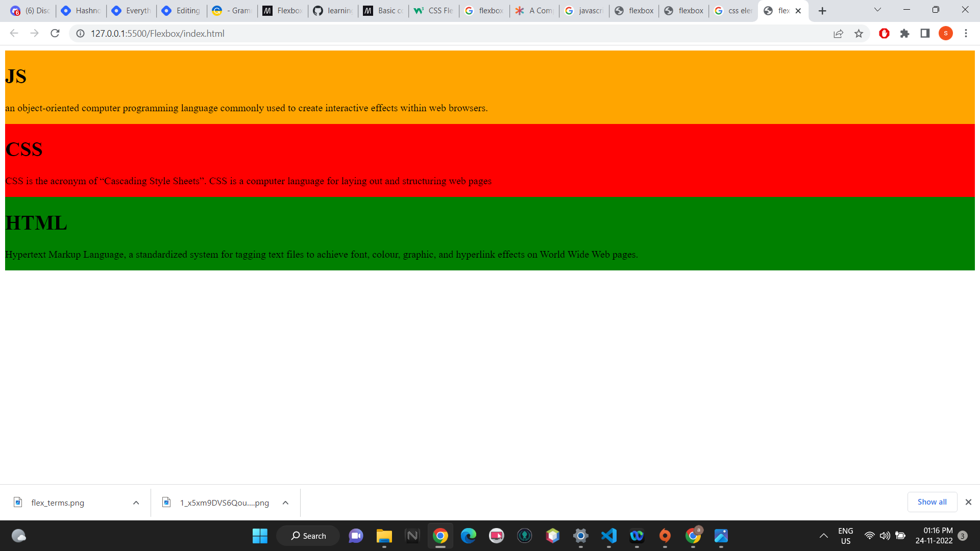Screen dimensions: 980x551
Task: Share this page via share icon
Action: [x=838, y=34]
